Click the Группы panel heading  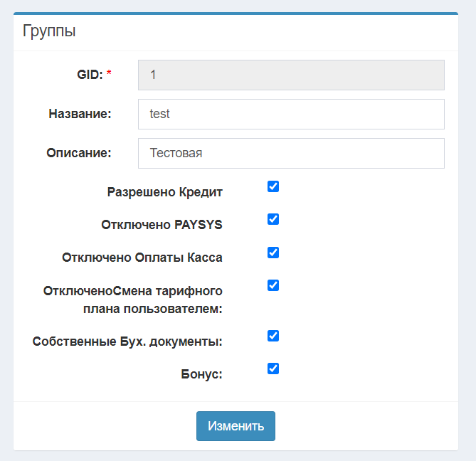(x=49, y=31)
